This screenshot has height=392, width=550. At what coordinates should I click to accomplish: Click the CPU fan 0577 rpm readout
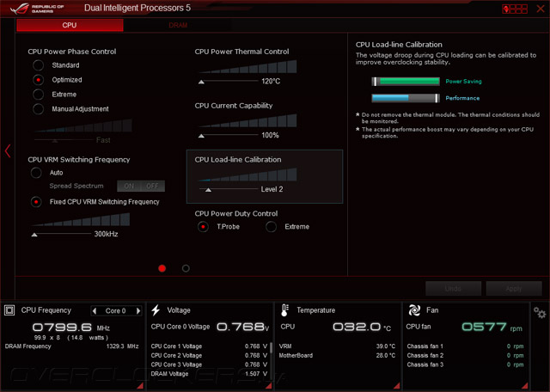click(x=492, y=327)
